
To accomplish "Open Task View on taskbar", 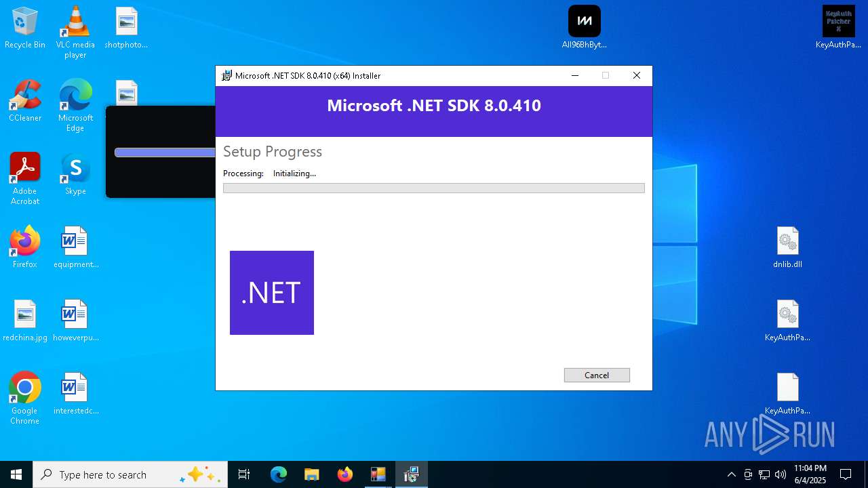I will click(x=244, y=474).
